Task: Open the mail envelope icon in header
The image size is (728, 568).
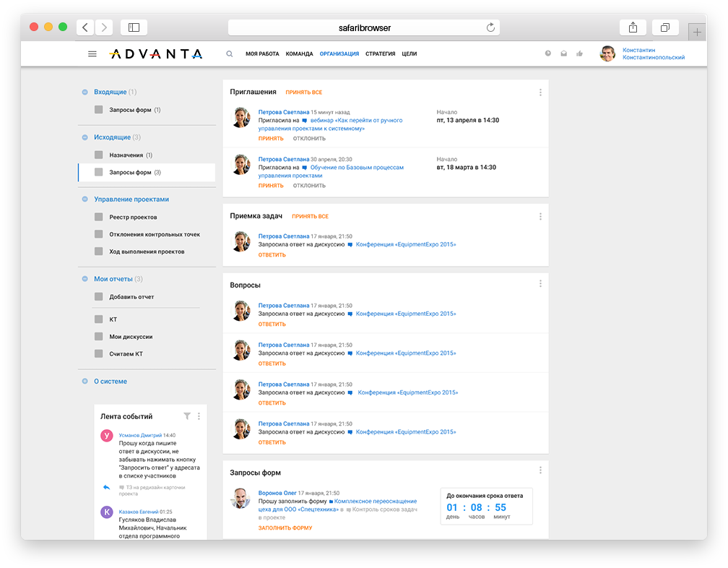Action: coord(563,53)
